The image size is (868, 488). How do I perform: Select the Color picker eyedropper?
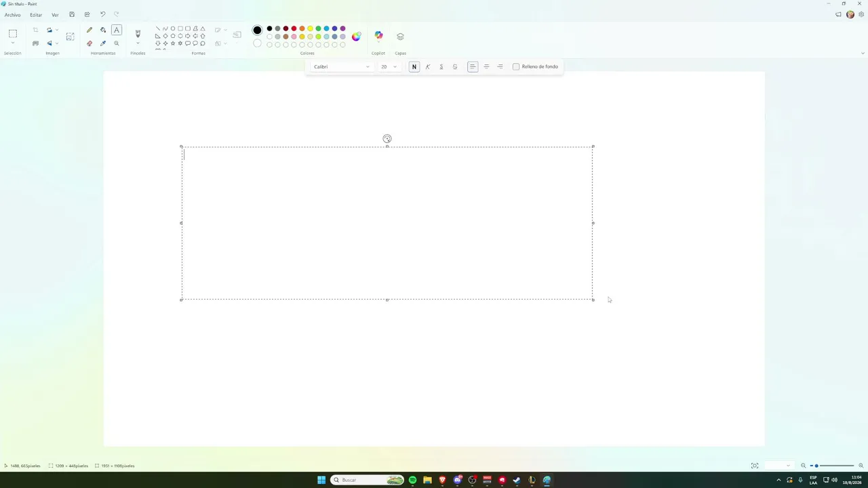pyautogui.click(x=103, y=43)
